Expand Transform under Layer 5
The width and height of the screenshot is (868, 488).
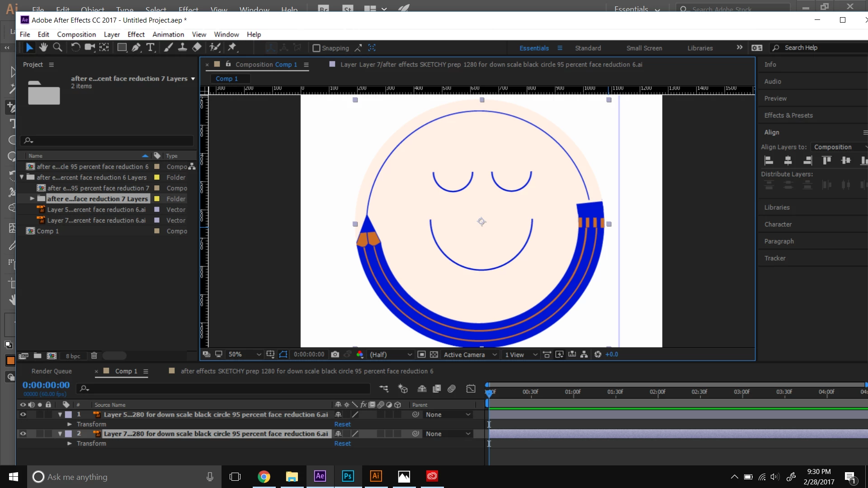[x=70, y=424]
